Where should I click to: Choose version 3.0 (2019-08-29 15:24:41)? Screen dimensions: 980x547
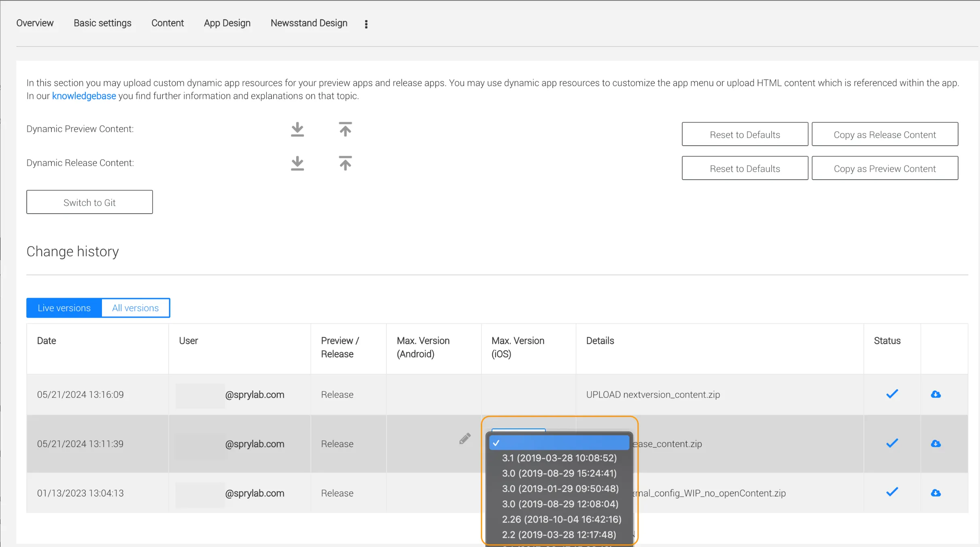pyautogui.click(x=559, y=473)
